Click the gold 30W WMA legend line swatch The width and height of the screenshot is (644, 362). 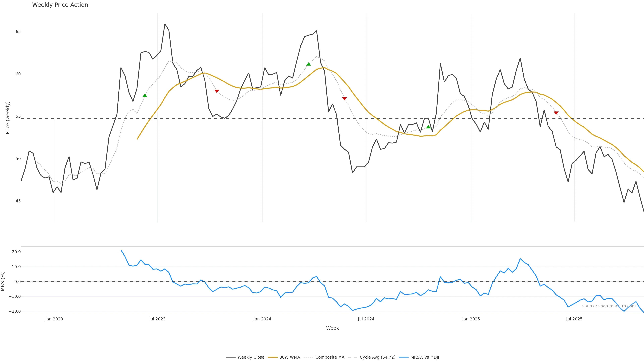(273, 357)
